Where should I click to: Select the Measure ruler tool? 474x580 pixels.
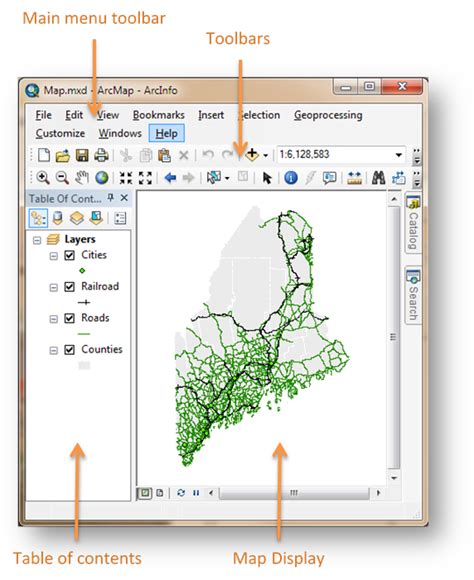tap(354, 178)
